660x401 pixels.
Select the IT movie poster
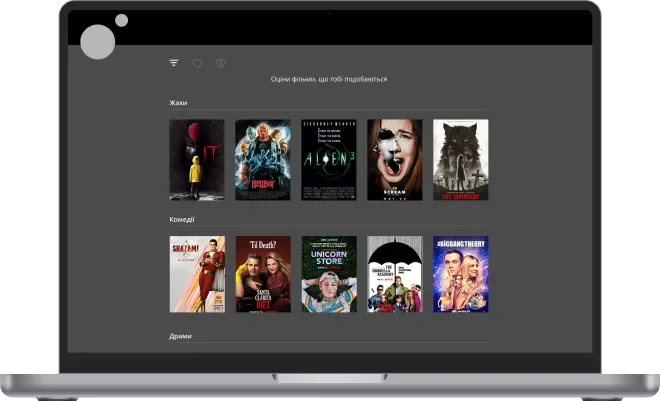pyautogui.click(x=197, y=160)
